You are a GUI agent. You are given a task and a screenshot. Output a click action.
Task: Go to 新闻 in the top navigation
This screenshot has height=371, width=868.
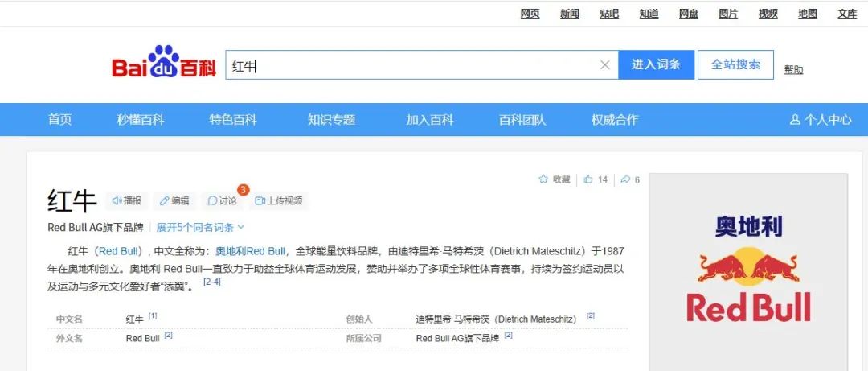(570, 14)
